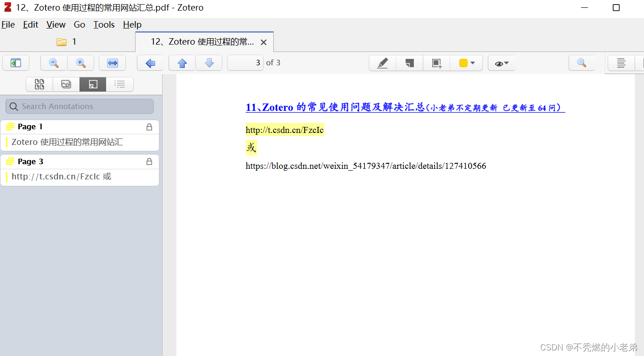Click the page number input box
Screen dimensions: 644x356
point(245,63)
